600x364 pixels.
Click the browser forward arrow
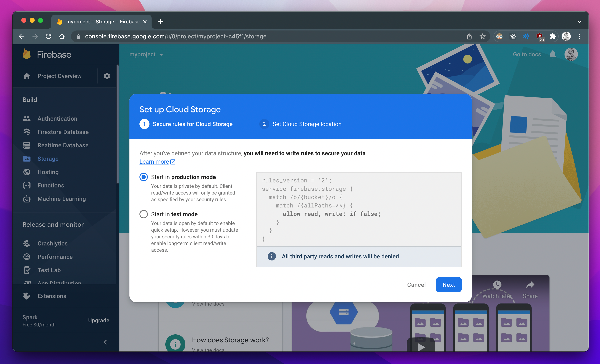pos(35,37)
